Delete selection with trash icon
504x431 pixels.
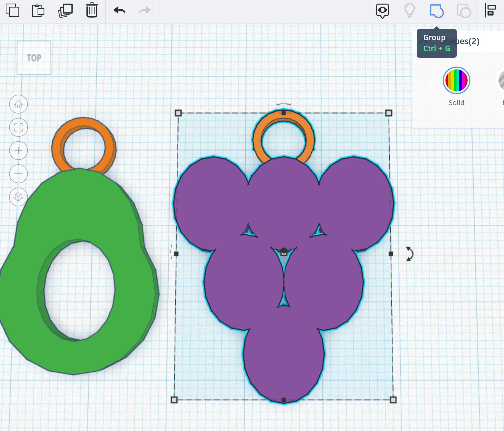point(92,10)
